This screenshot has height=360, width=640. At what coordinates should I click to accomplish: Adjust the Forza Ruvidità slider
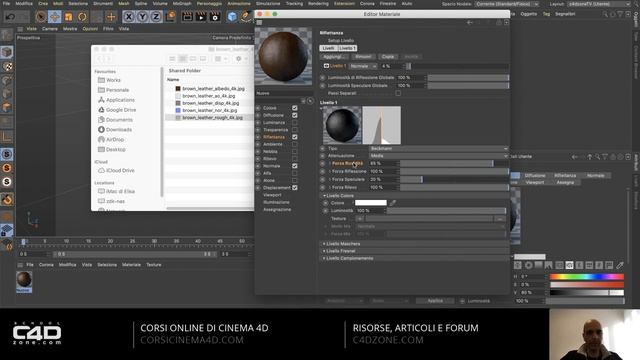(x=454, y=163)
